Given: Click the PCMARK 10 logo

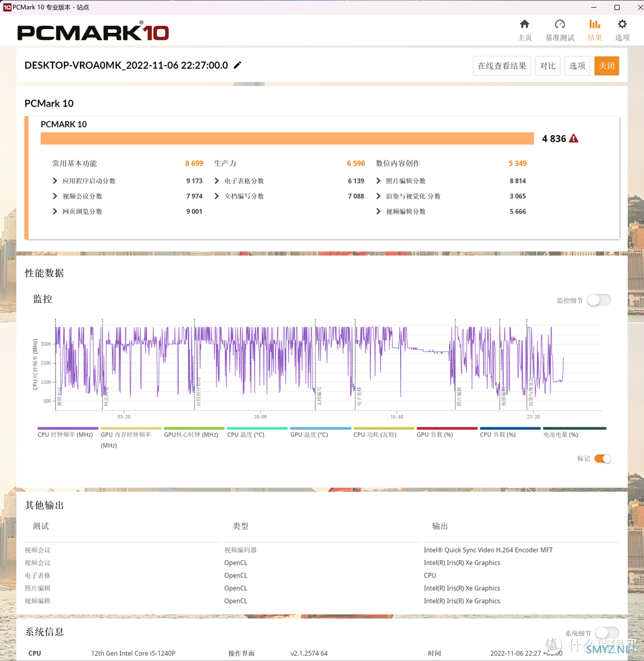Looking at the screenshot, I should pos(93,32).
